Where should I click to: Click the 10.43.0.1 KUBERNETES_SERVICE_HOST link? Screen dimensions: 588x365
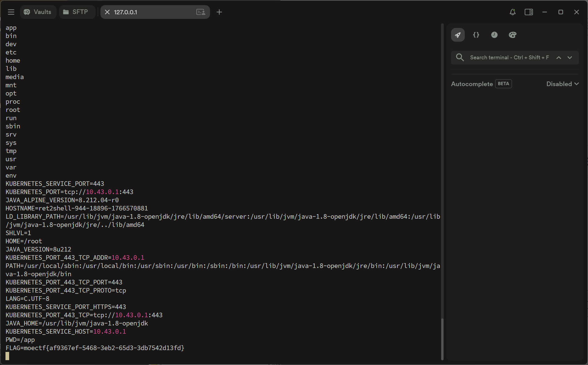point(110,332)
